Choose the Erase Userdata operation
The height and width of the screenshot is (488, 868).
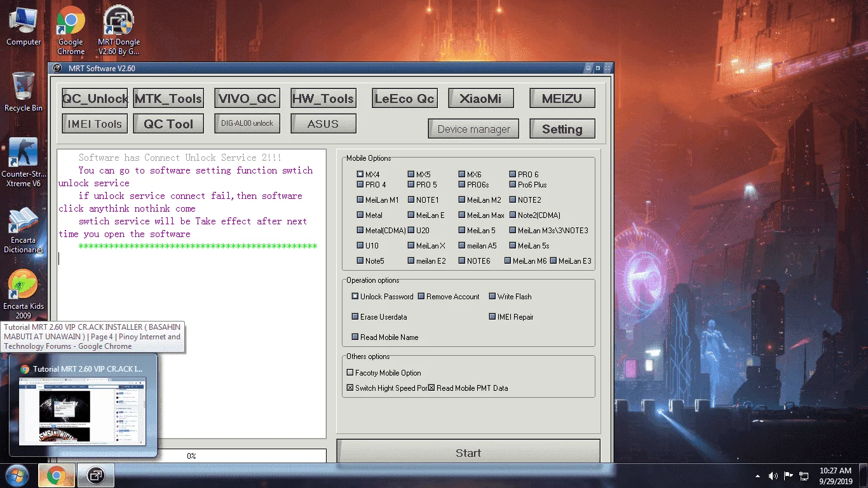tap(355, 316)
